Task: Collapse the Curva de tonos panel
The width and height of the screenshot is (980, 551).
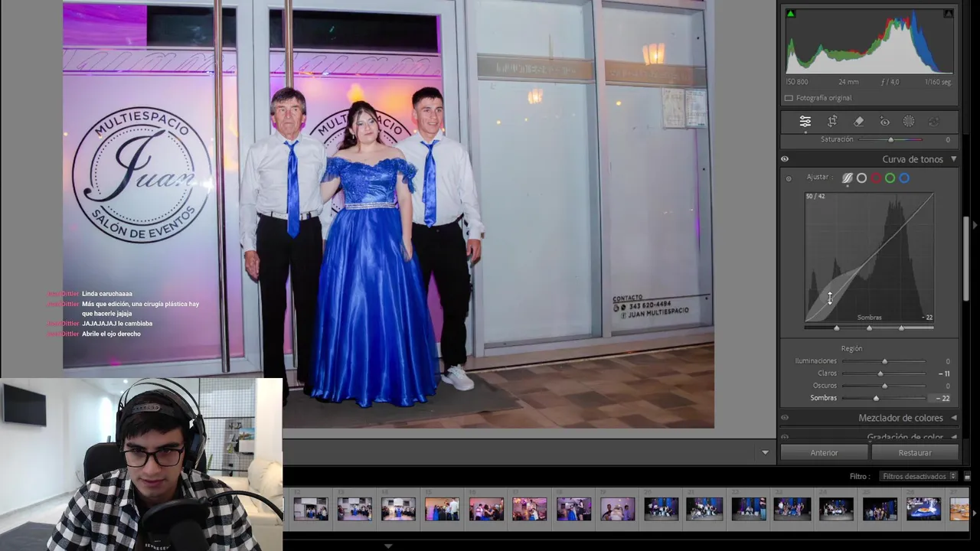Action: tap(953, 159)
